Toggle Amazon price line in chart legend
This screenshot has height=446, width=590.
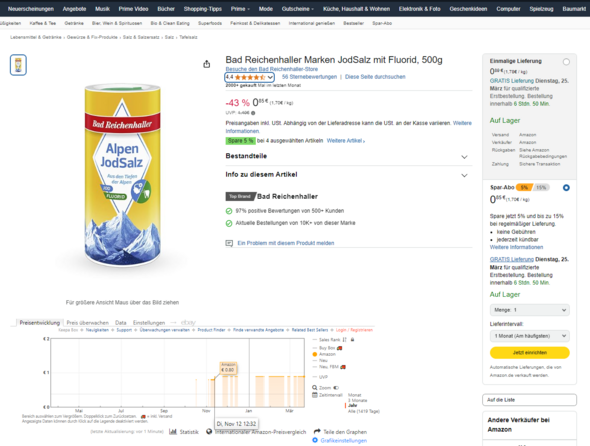324,354
